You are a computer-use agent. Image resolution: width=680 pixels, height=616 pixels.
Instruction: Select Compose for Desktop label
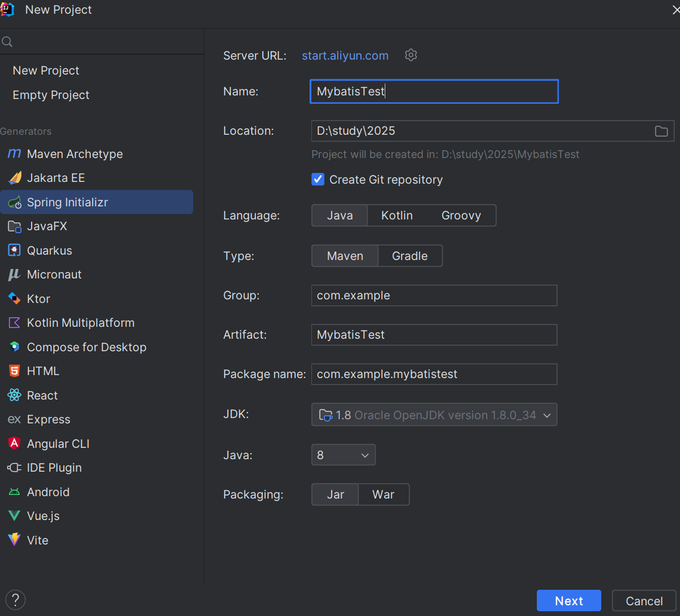[x=86, y=347]
